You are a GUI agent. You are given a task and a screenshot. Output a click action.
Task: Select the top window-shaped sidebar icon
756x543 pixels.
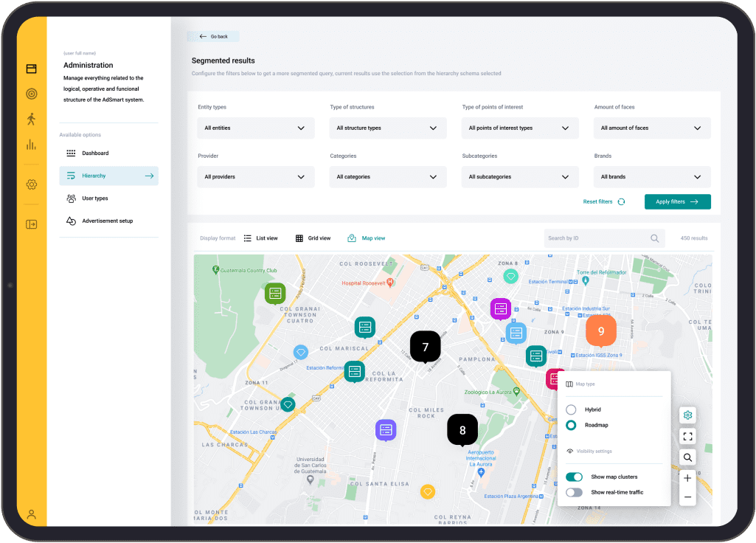(31, 68)
